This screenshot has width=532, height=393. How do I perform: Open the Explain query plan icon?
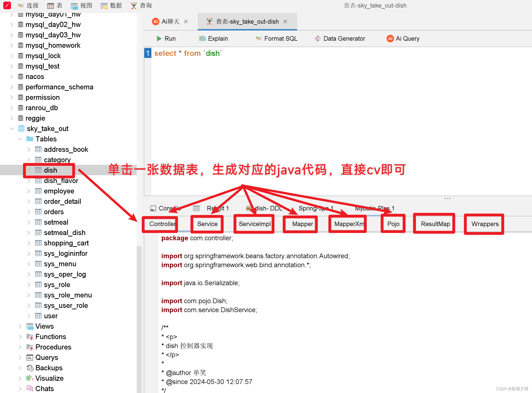202,38
